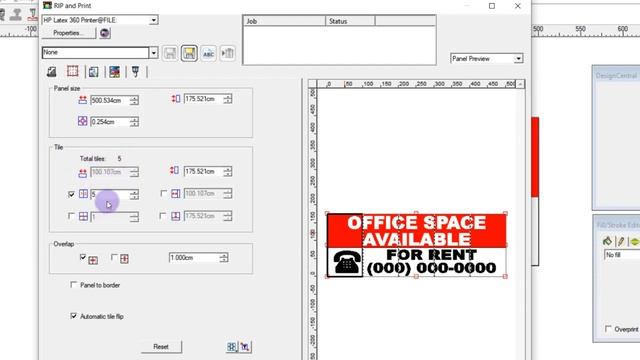
Task: Click the panel width icon in Panel size
Action: pos(83,100)
